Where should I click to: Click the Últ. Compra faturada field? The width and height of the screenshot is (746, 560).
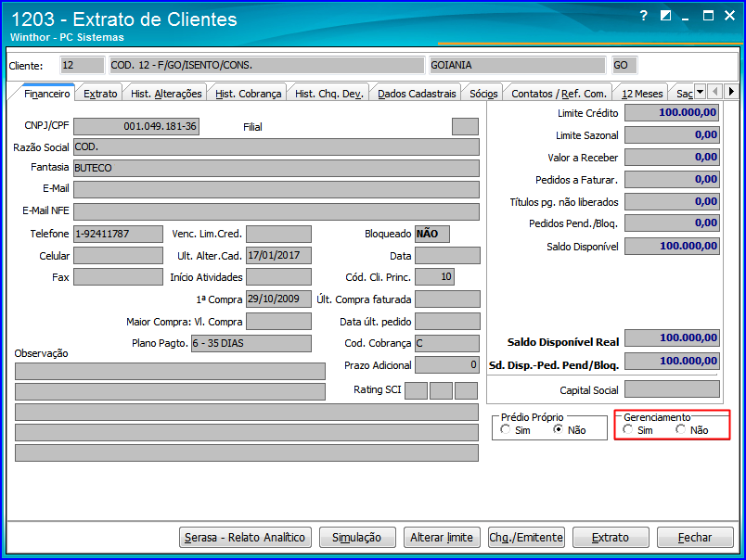point(447,299)
